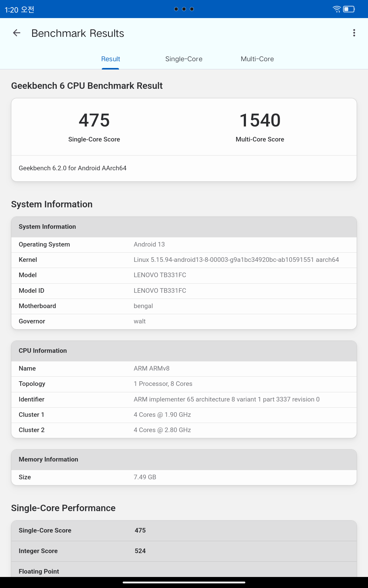368x588 pixels.
Task: Tap the multi-core score 1540
Action: point(260,120)
